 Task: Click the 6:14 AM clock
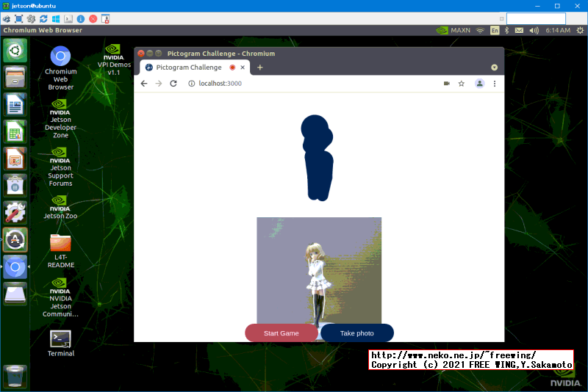coord(558,30)
